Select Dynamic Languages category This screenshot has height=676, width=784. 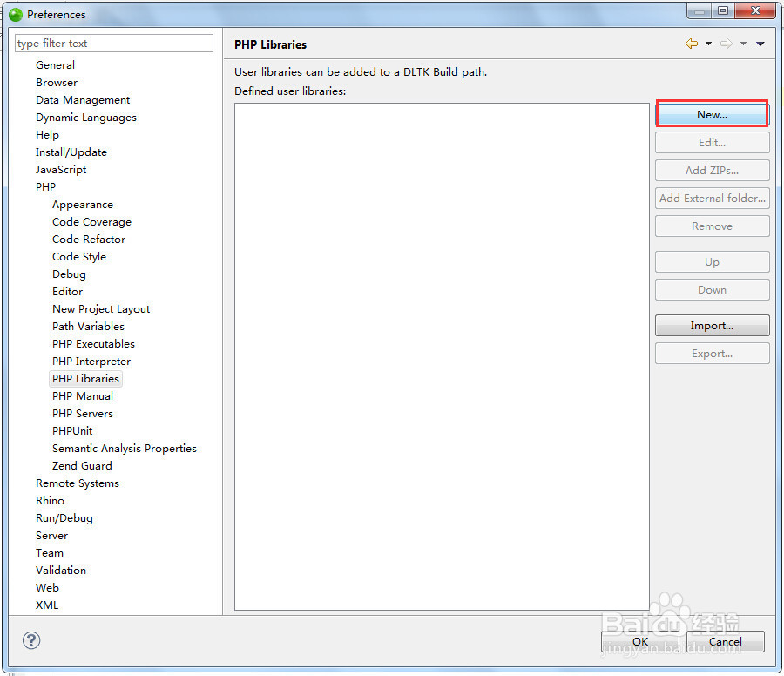pyautogui.click(x=86, y=118)
